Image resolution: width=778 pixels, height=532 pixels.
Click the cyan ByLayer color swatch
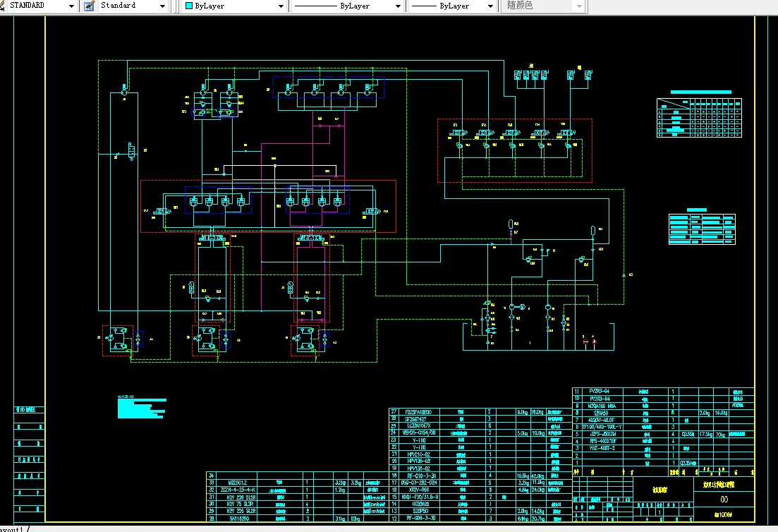click(188, 6)
